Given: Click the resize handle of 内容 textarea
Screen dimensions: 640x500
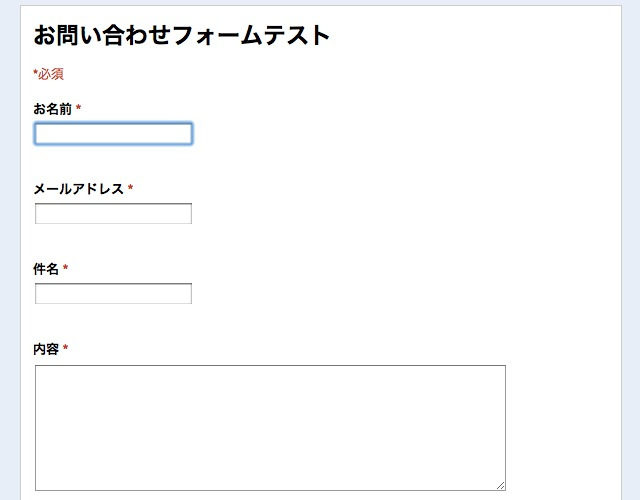Looking at the screenshot, I should point(500,485).
